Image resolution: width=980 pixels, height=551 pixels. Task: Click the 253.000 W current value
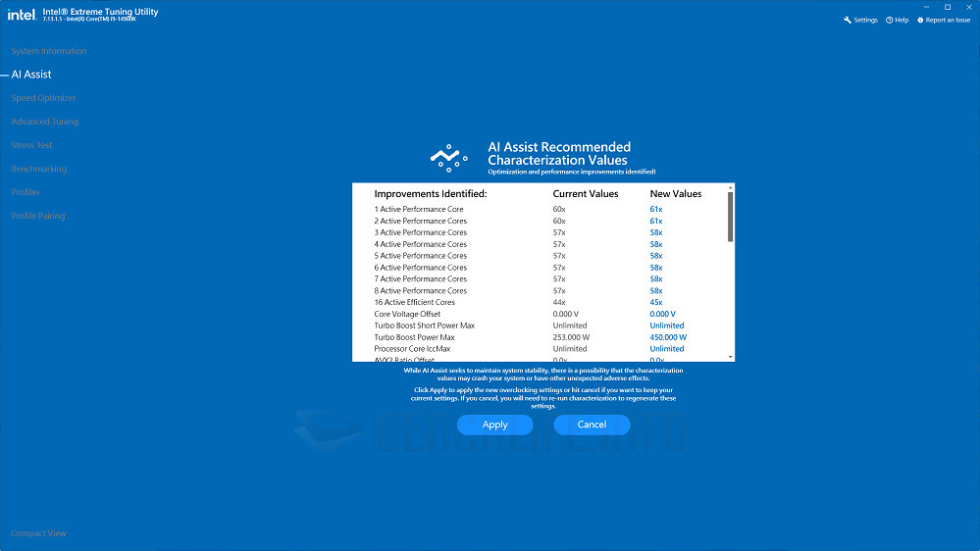click(571, 337)
